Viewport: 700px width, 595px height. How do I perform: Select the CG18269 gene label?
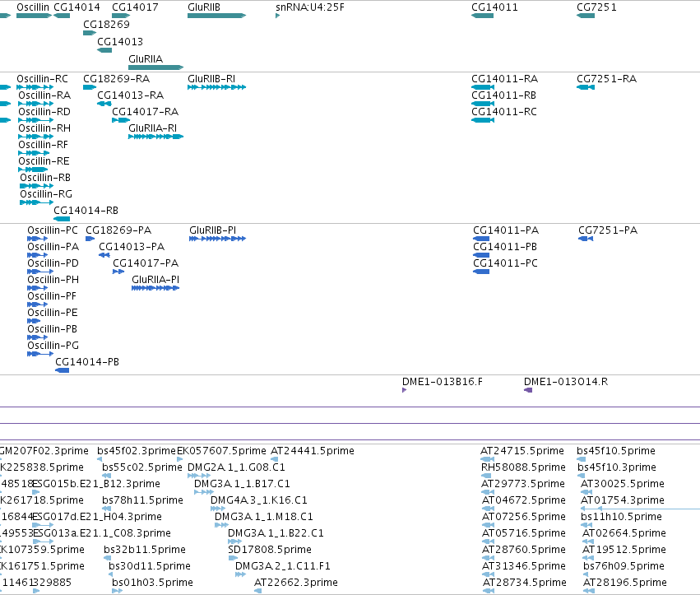[106, 24]
